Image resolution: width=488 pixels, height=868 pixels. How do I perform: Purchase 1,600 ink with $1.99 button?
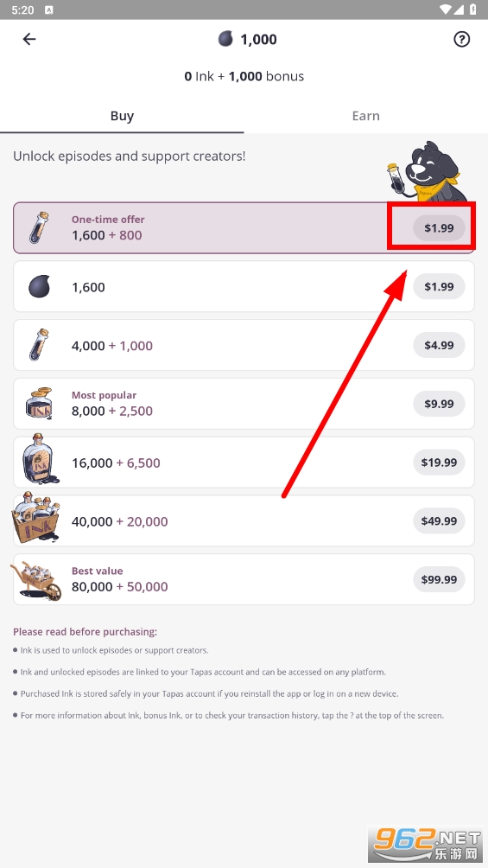click(439, 286)
